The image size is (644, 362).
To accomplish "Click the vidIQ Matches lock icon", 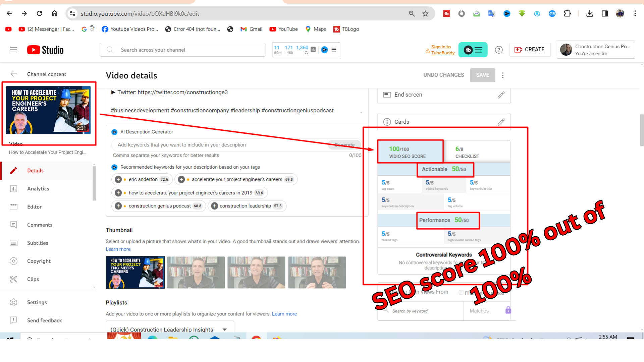I will tap(508, 310).
